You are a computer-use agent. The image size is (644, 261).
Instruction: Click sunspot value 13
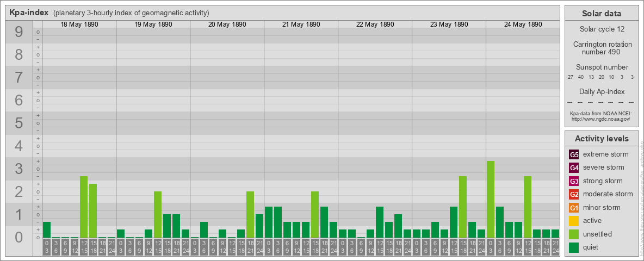[591, 77]
